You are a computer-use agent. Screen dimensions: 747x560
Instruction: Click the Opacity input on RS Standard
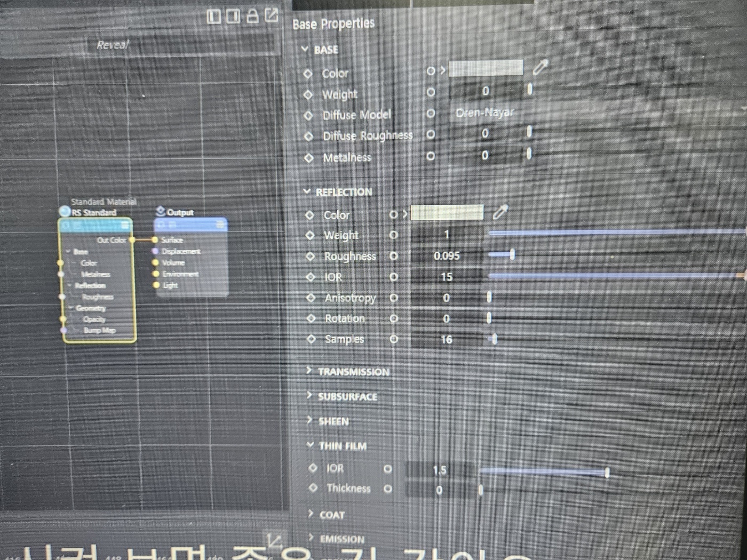[63, 319]
